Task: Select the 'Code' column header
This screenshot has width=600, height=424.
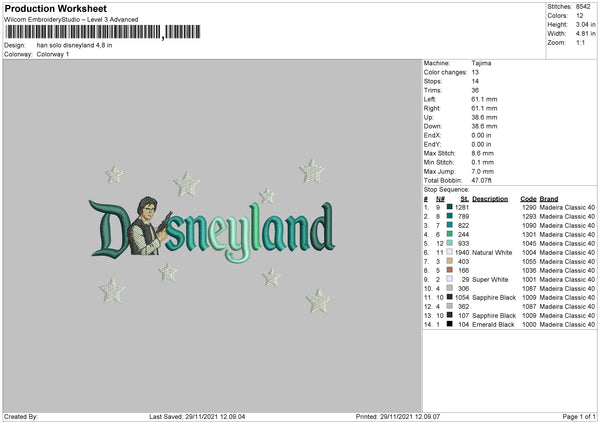Action: tap(528, 199)
